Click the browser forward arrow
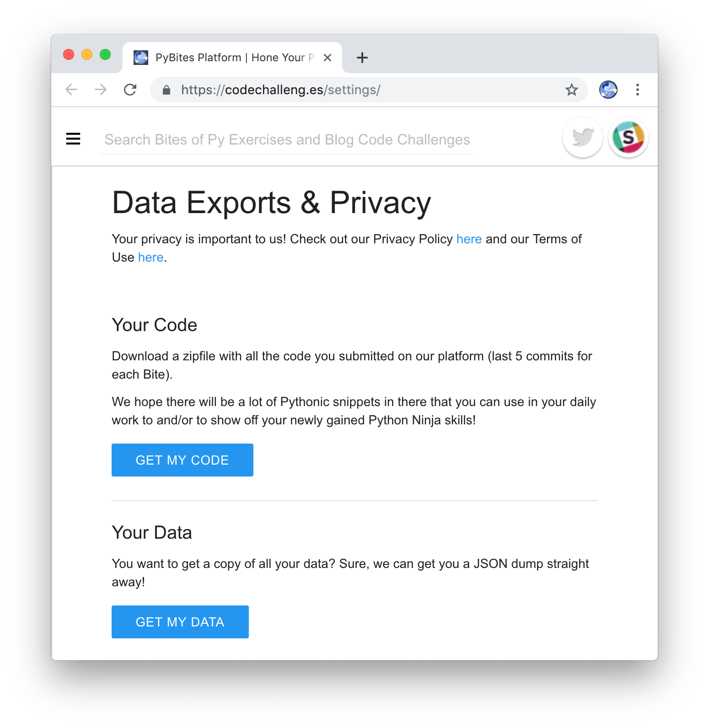 pyautogui.click(x=100, y=90)
